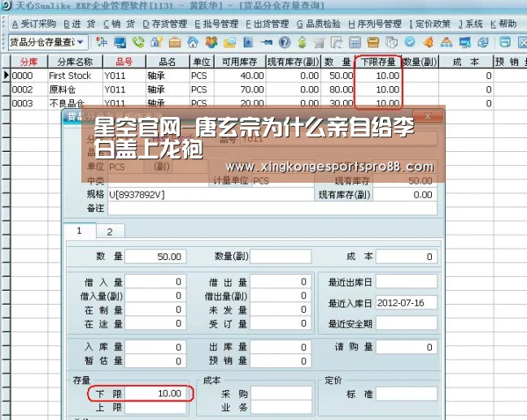Click the question mark help icon
The height and width of the screenshot is (420, 527).
click(x=285, y=42)
